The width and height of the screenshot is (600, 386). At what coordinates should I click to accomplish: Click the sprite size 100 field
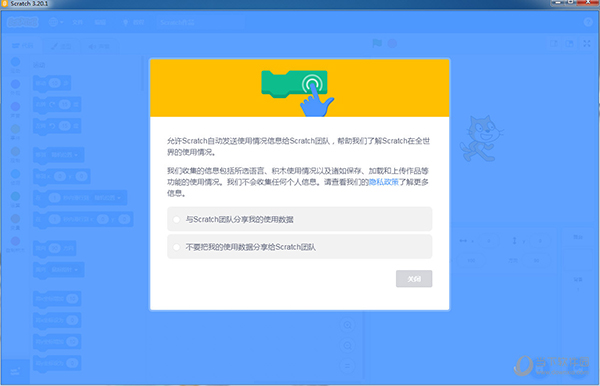471,261
